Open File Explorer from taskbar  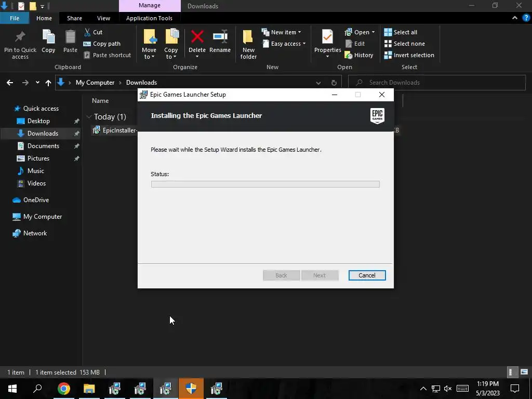tap(89, 389)
